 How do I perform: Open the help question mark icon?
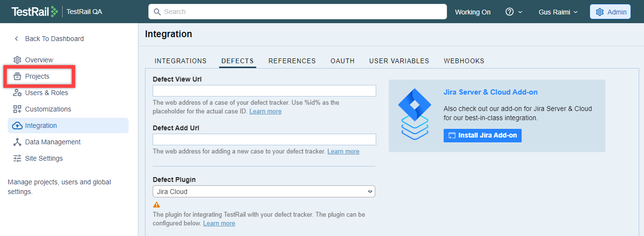pos(510,12)
